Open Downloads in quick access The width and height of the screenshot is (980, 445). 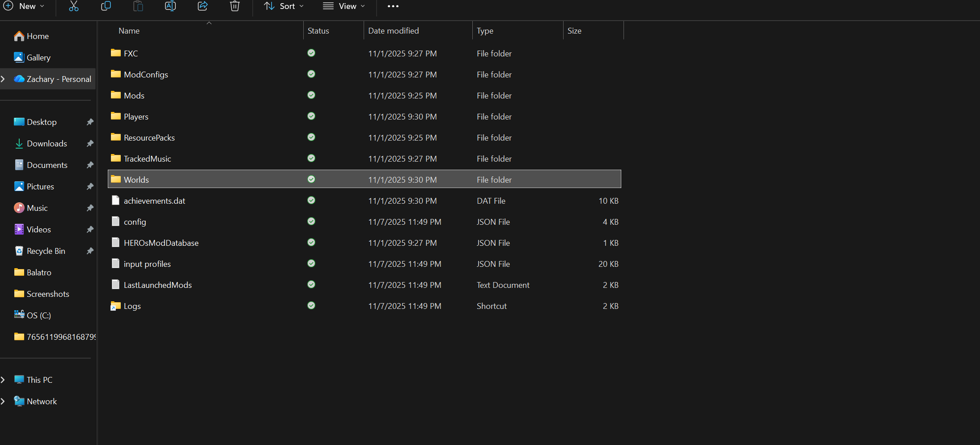tap(47, 144)
